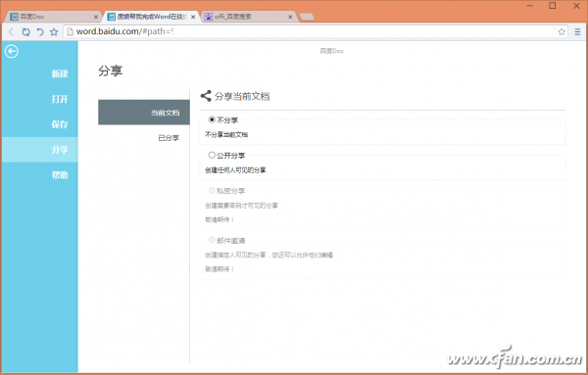Select the disabled 私密分享 radio button
This screenshot has width=588, height=375.
212,191
